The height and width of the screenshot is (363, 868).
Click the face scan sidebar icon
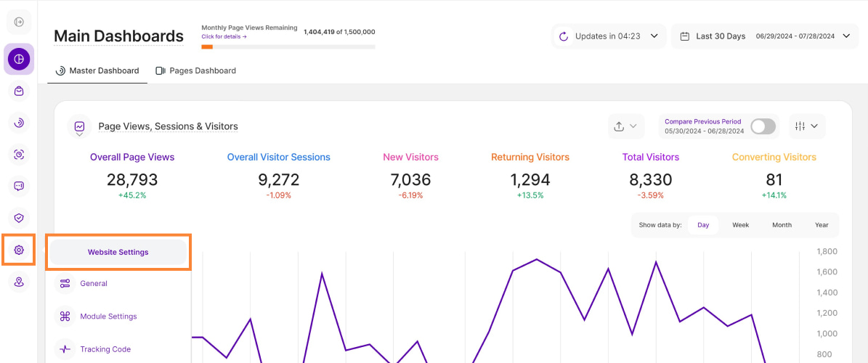point(19,154)
